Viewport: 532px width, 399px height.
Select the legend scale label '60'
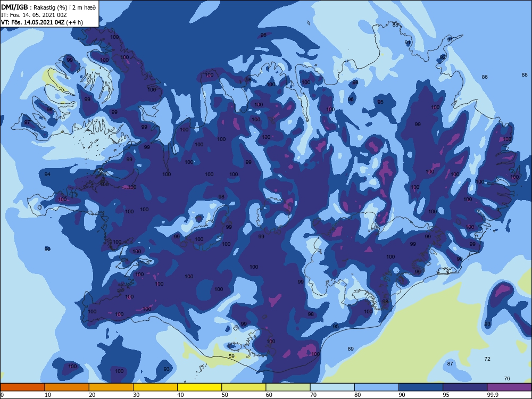269,395
